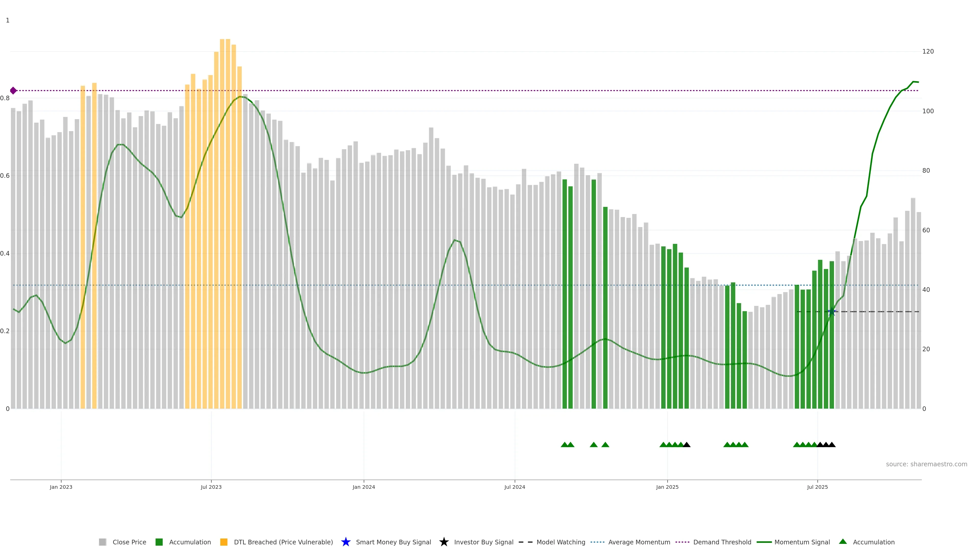The width and height of the screenshot is (980, 551).
Task: Toggle the Accumulation green square legend entry
Action: [159, 542]
